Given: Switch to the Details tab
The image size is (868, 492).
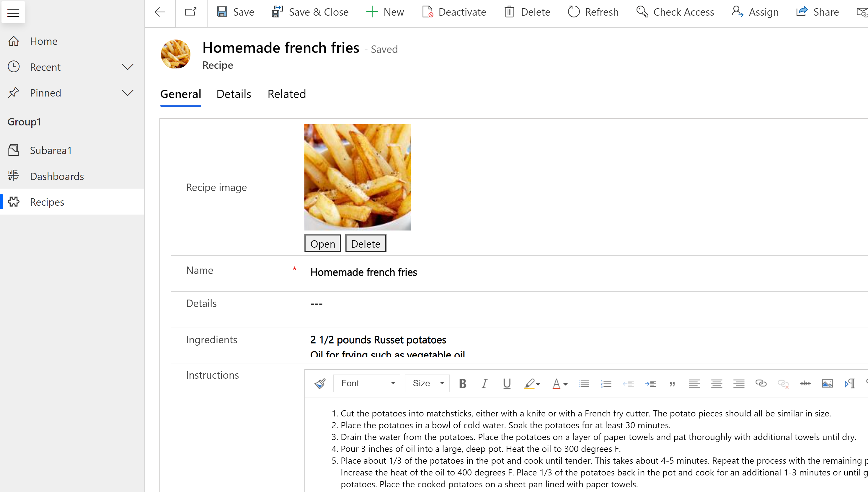Looking at the screenshot, I should pyautogui.click(x=234, y=94).
